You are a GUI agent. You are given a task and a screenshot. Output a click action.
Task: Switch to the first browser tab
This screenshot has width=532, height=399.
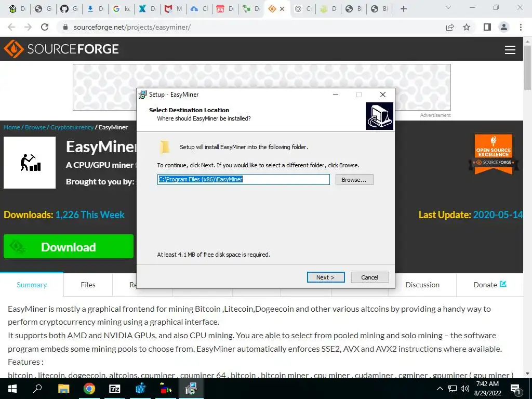(17, 9)
